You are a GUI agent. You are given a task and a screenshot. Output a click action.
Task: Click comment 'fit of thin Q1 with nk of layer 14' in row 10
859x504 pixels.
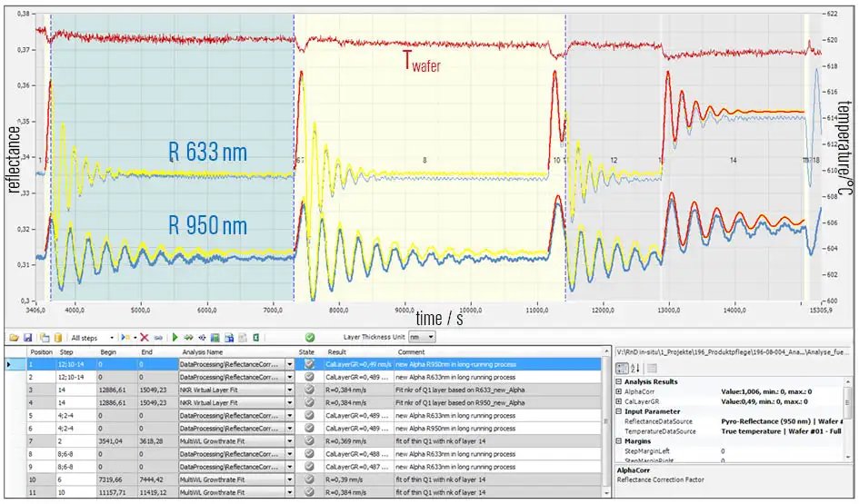point(441,479)
